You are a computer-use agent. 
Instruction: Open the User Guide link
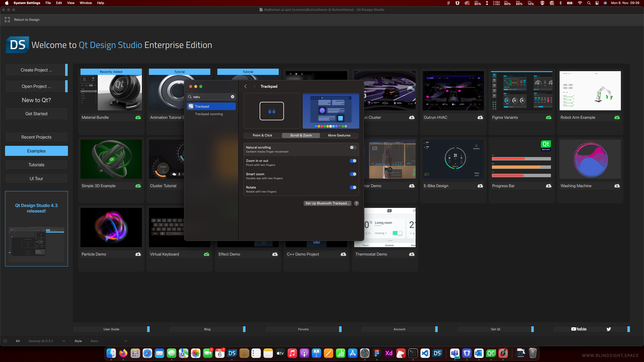click(111, 329)
